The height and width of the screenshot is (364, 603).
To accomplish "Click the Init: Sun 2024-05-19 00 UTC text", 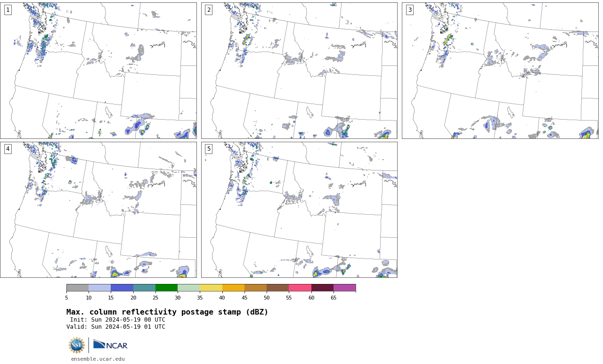I will tap(117, 320).
